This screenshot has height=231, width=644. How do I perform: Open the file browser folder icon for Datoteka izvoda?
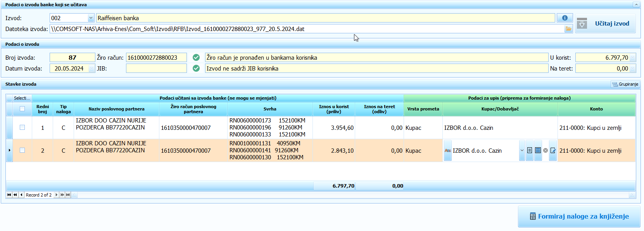[568, 29]
